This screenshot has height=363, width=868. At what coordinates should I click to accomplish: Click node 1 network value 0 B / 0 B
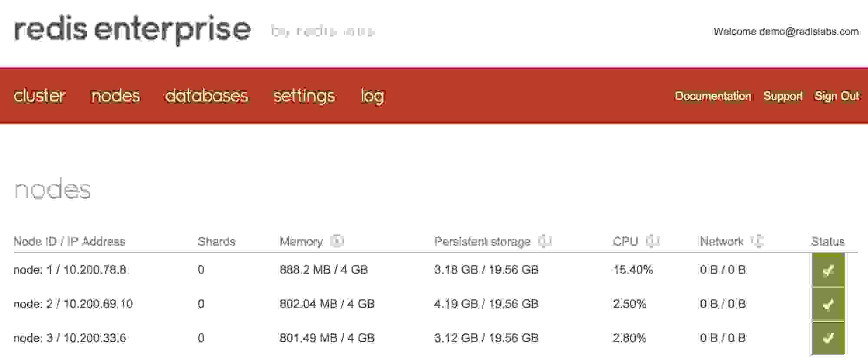(723, 270)
